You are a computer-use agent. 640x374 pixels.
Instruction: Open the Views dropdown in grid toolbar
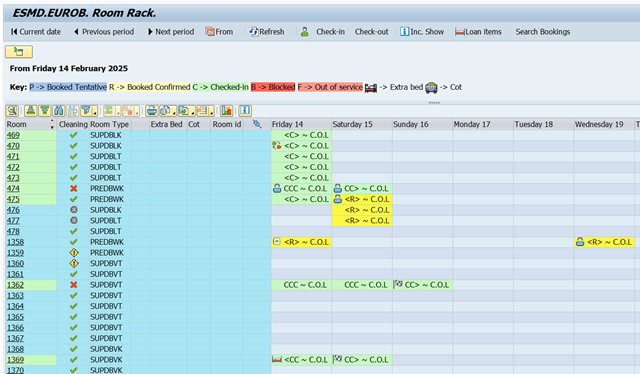pyautogui.click(x=168, y=111)
